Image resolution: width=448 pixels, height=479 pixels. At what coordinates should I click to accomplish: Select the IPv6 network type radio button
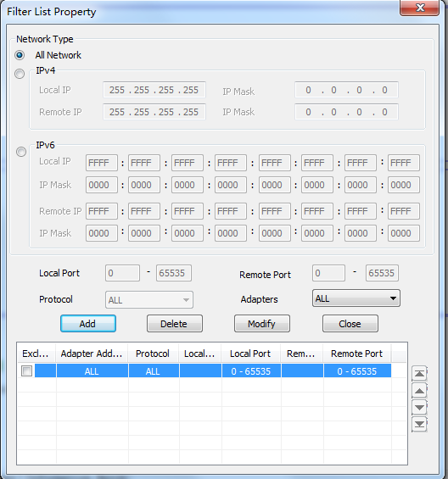tap(21, 152)
